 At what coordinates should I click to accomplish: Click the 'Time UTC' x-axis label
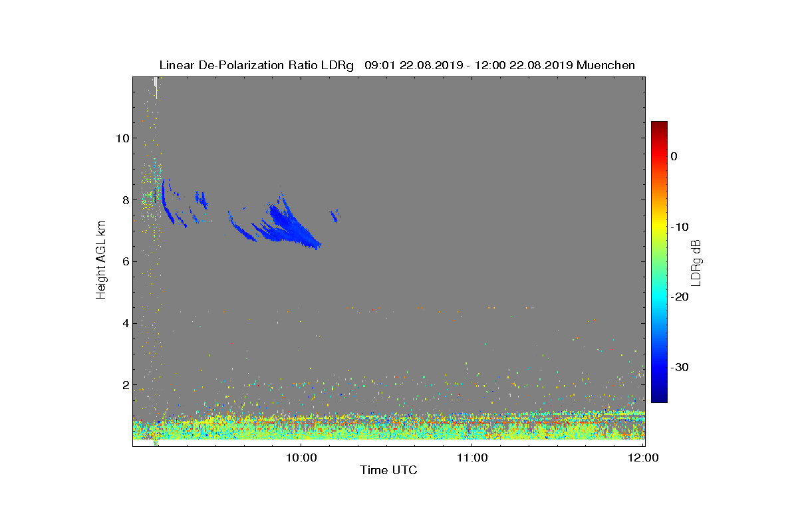pyautogui.click(x=389, y=471)
